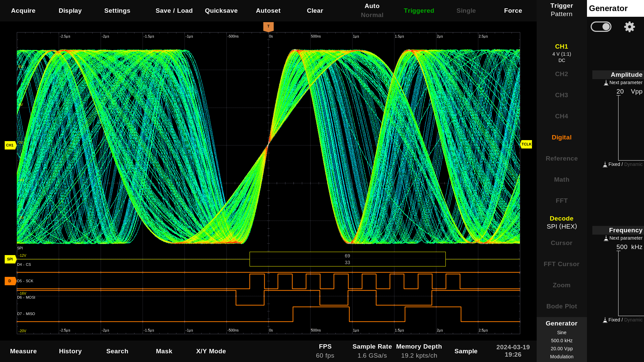Open the Settings menu

[117, 11]
